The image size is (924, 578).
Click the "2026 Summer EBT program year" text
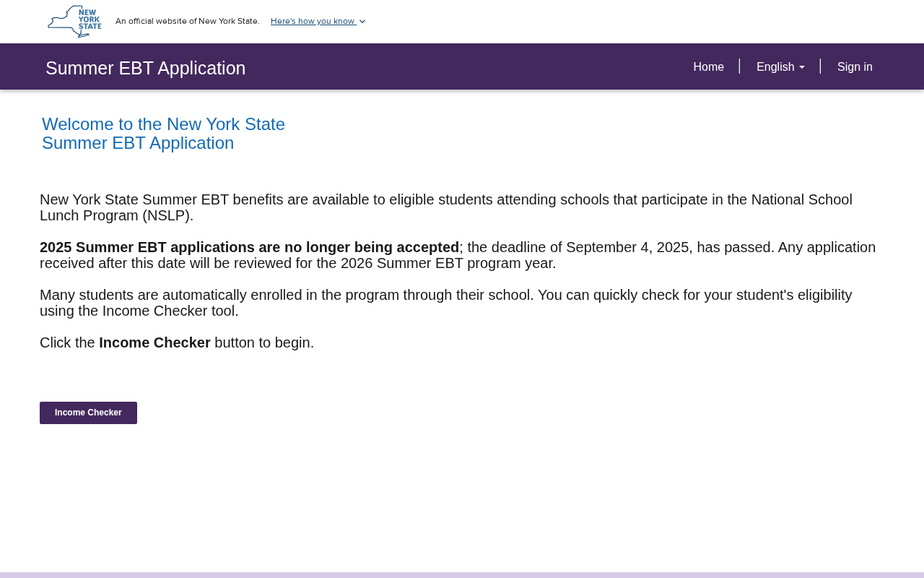(446, 263)
